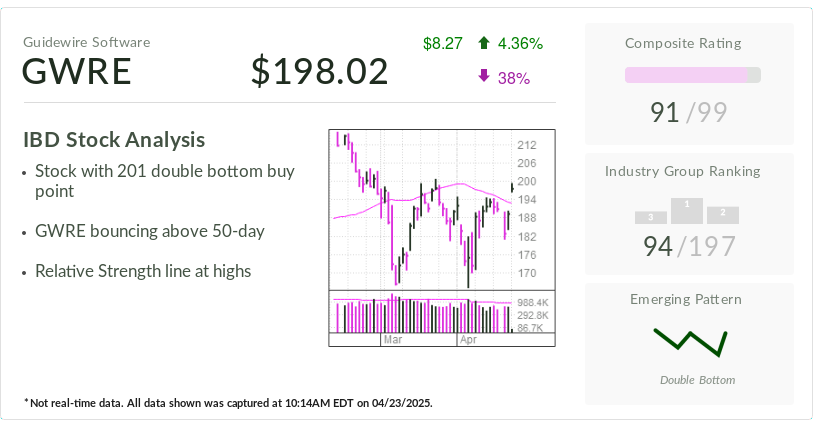816x430 pixels.
Task: Click the 91/99 composite rating score
Action: (689, 112)
